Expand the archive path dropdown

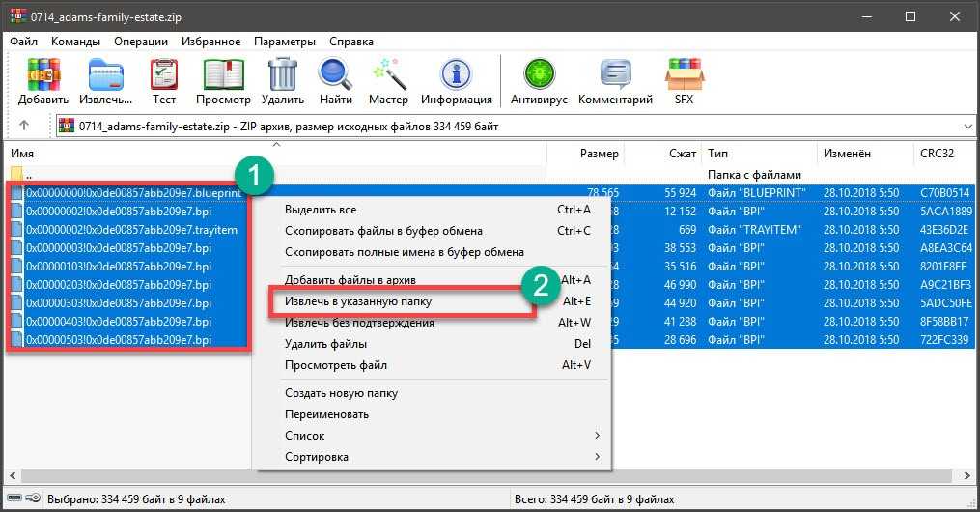tap(968, 126)
